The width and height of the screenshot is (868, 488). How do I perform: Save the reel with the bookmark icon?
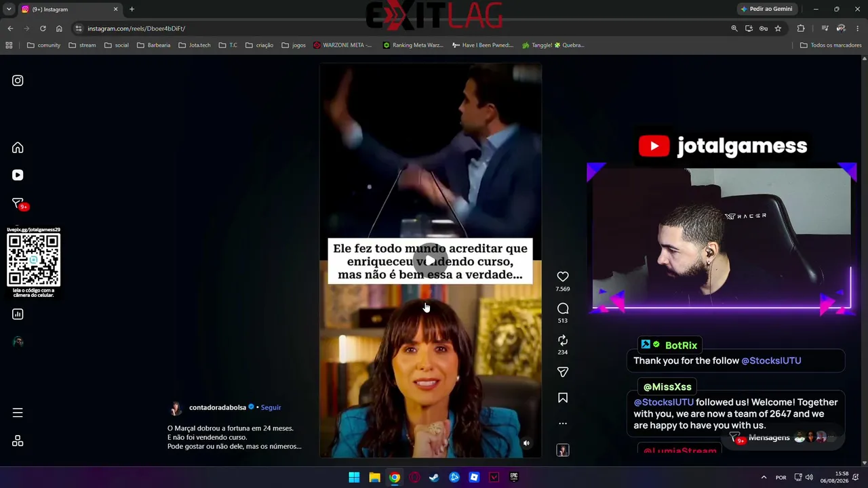tap(563, 398)
